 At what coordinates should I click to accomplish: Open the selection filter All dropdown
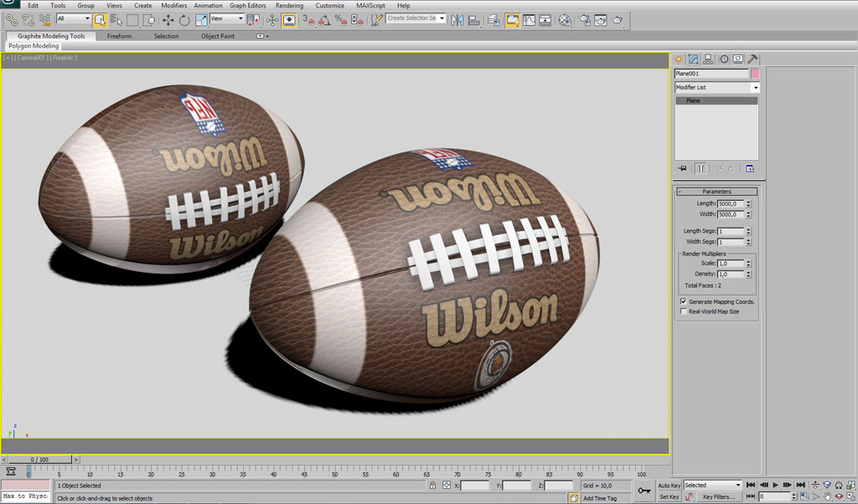pyautogui.click(x=74, y=18)
